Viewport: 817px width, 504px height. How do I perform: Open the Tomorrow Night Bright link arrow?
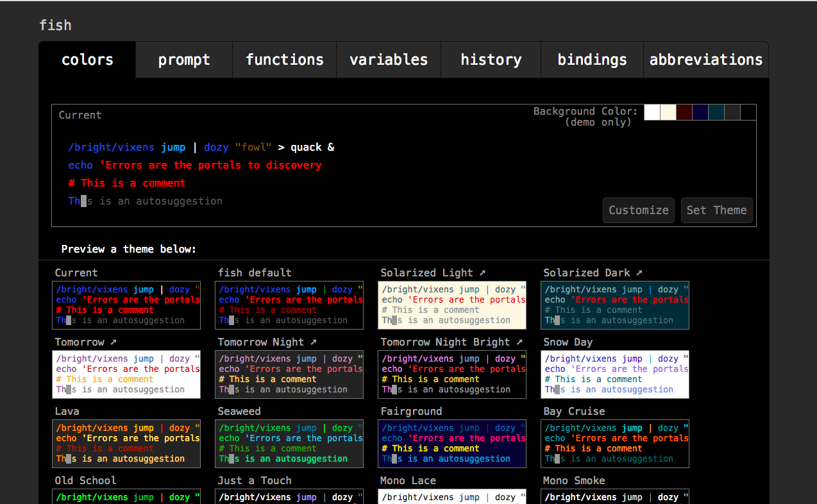(519, 342)
